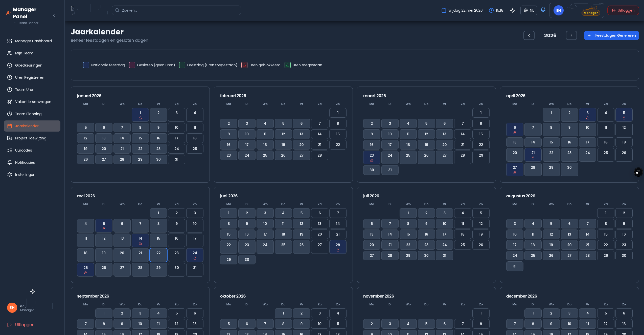Go to previous year with left chevron
The image size is (644, 335).
(x=529, y=35)
